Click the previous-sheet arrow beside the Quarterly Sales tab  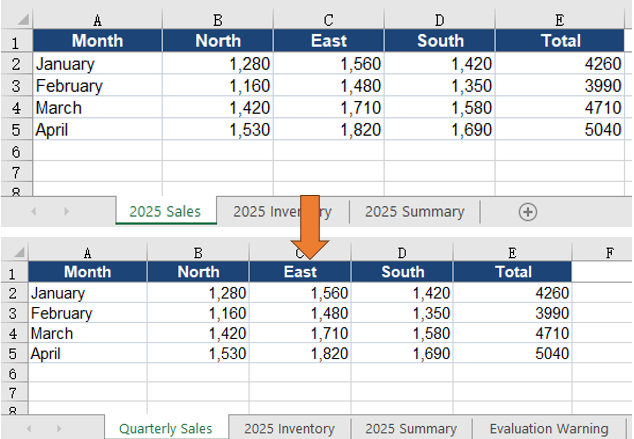29,428
